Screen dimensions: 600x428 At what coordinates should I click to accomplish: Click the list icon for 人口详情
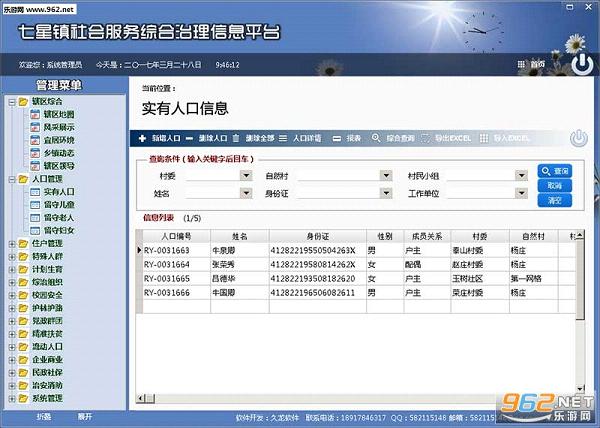(283, 138)
